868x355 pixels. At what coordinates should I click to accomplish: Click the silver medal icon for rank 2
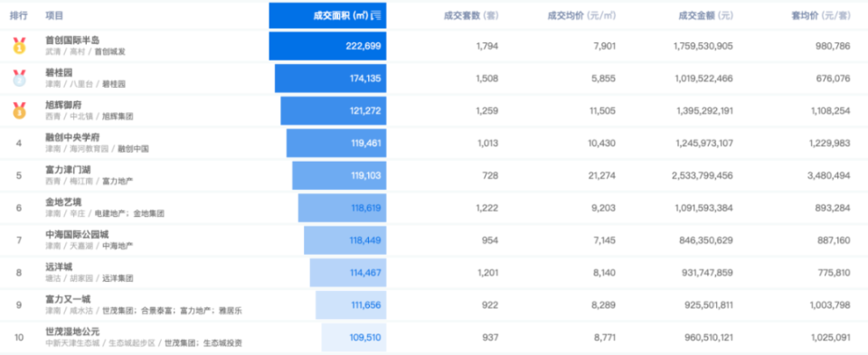coord(19,78)
